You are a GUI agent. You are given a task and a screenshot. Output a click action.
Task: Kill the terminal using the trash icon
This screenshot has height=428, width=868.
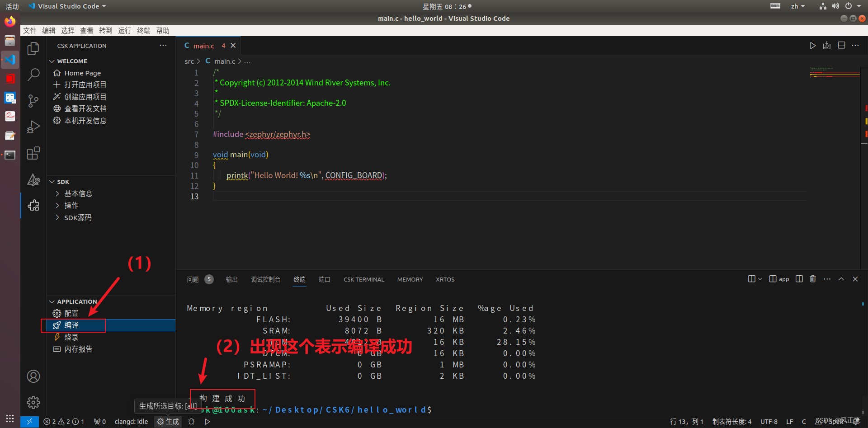pyautogui.click(x=812, y=279)
